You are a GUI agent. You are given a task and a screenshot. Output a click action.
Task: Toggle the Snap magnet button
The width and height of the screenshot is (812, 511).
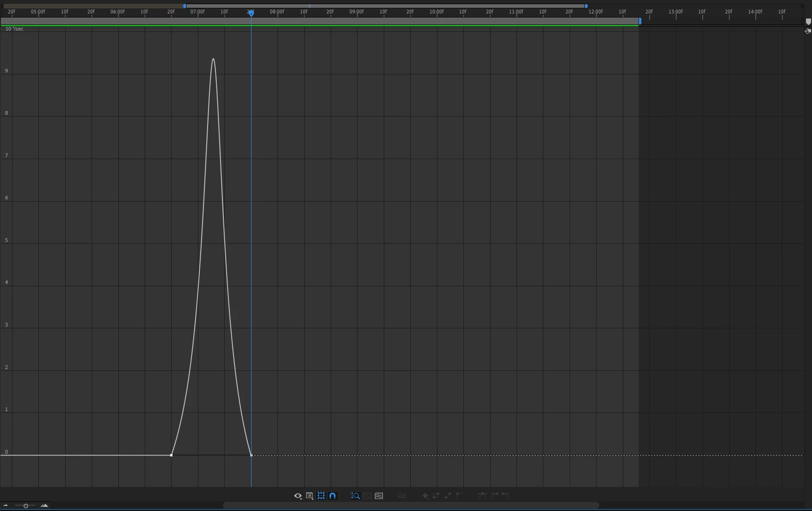pos(332,496)
